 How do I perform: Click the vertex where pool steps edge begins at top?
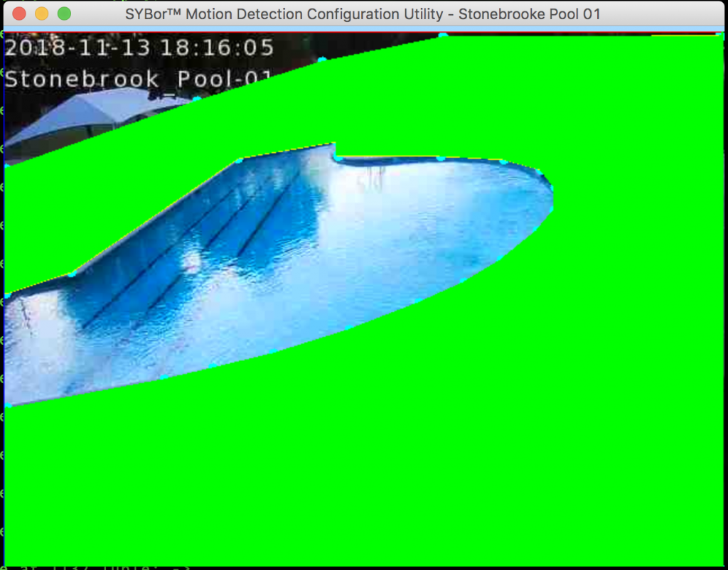(x=239, y=160)
